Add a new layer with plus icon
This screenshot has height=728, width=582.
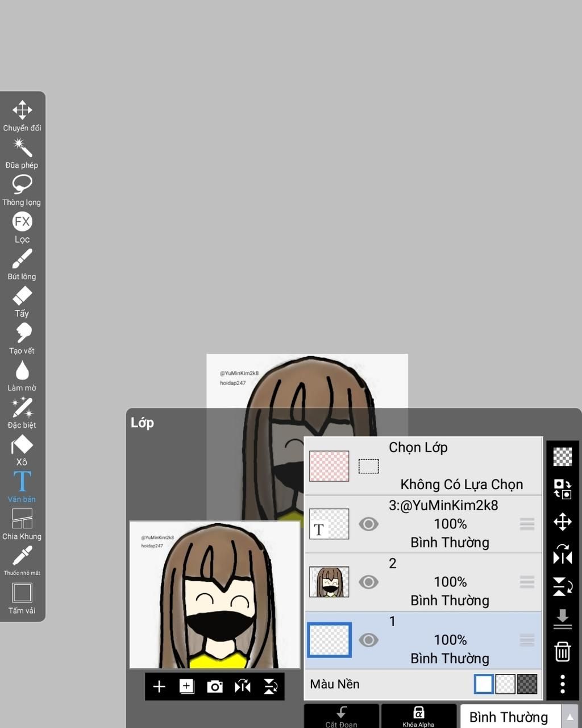159,686
